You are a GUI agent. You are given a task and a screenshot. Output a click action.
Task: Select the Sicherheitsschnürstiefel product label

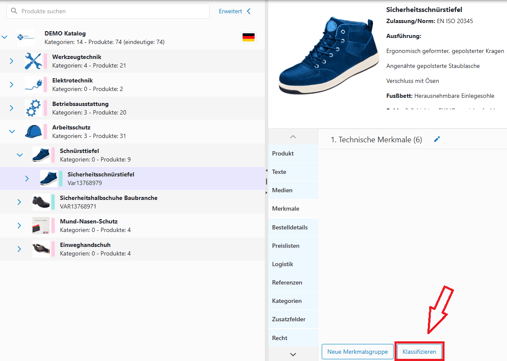(x=101, y=174)
